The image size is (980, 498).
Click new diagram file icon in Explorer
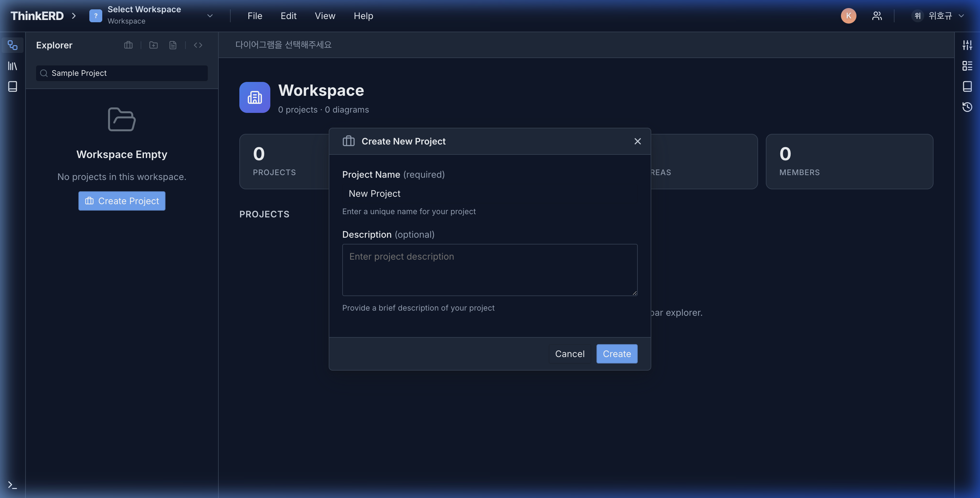[x=173, y=45]
